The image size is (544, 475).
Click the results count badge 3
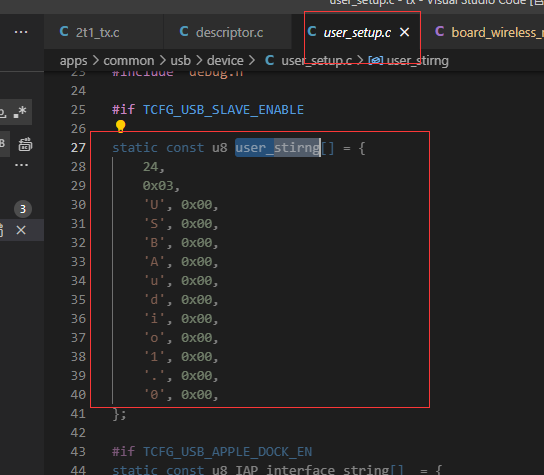(23, 209)
